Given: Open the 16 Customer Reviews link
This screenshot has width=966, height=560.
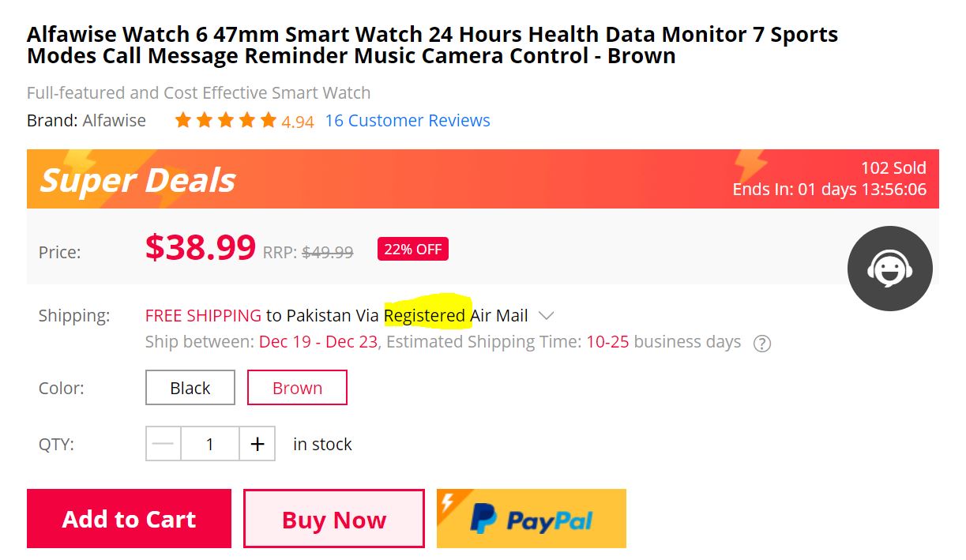Looking at the screenshot, I should 408,121.
